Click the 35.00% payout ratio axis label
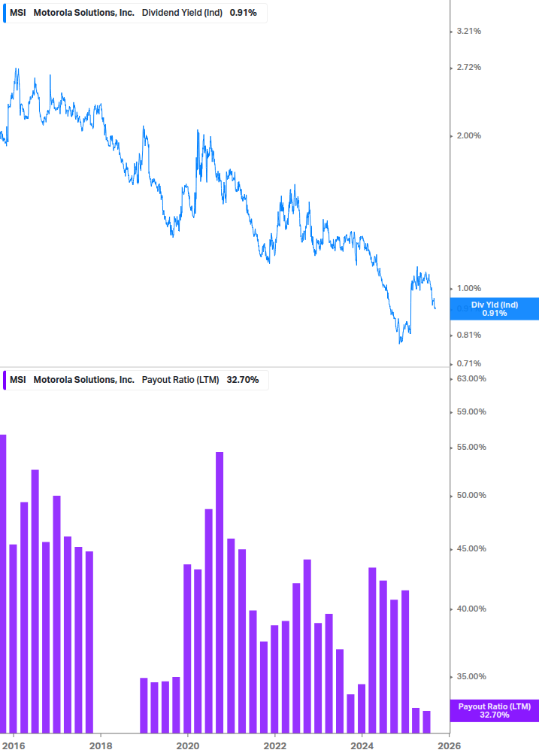This screenshot has height=756, width=539. point(471,677)
